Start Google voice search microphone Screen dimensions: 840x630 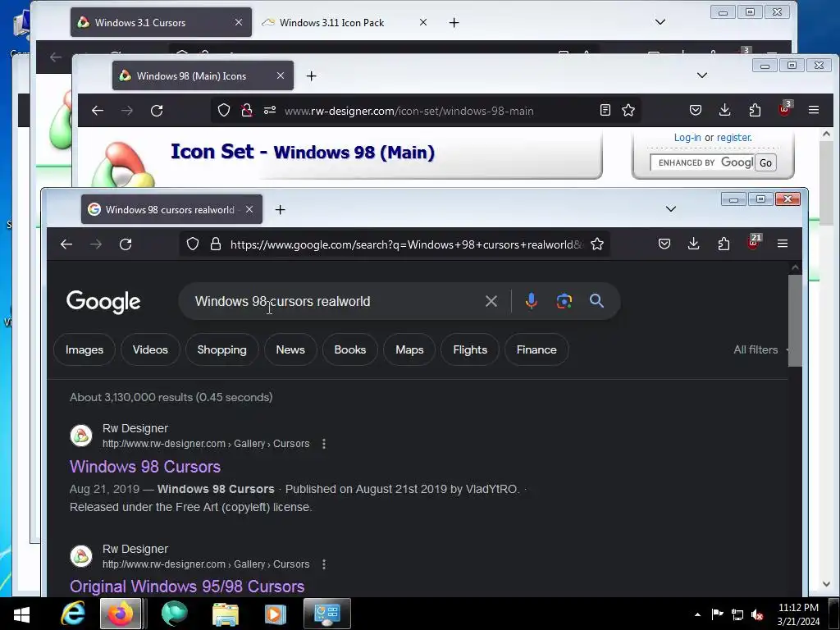(x=531, y=301)
